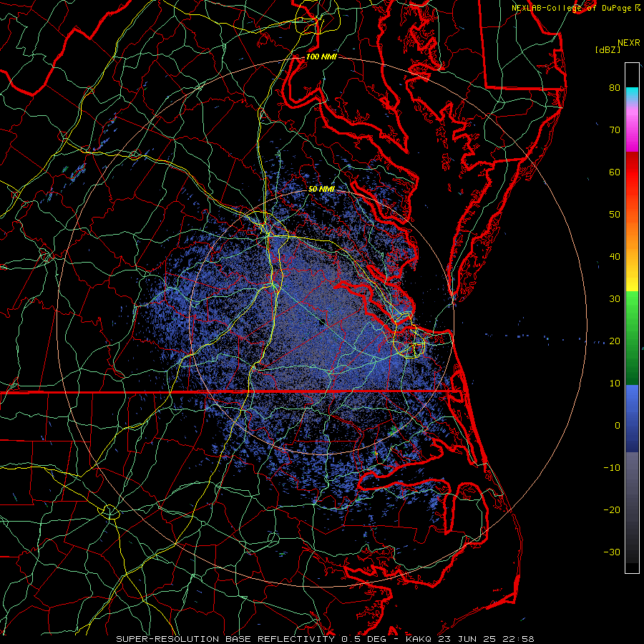Viewport: 644px width, 644px height.
Task: Click the black radar site dot at center
Action: [x=323, y=321]
